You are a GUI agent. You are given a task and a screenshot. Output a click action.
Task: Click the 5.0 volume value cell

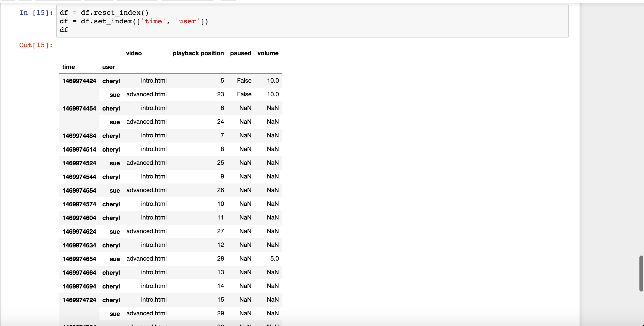(x=274, y=259)
